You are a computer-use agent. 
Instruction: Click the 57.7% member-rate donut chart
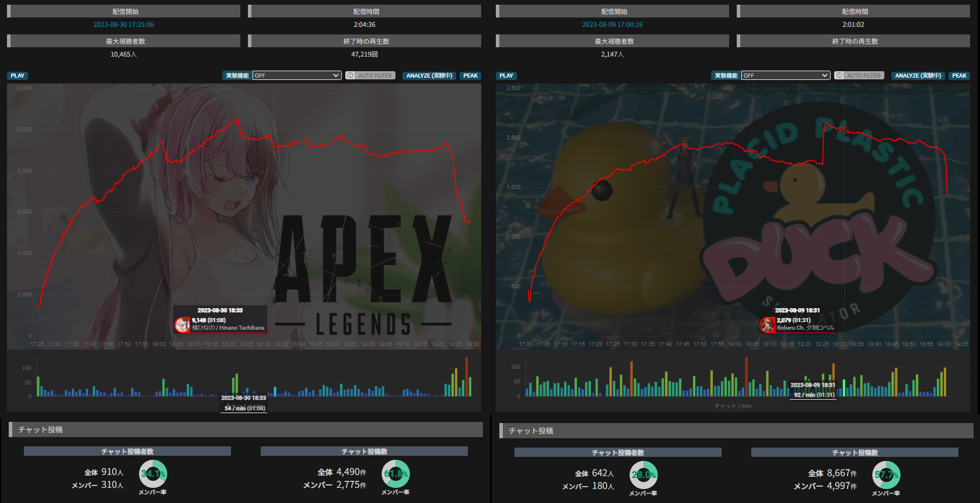point(886,475)
